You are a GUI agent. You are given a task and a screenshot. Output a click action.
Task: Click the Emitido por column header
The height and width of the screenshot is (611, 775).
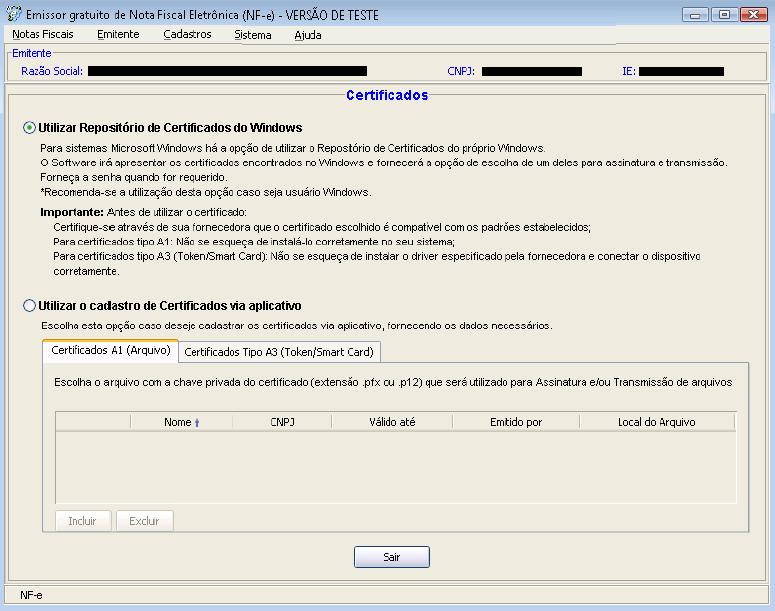[516, 422]
